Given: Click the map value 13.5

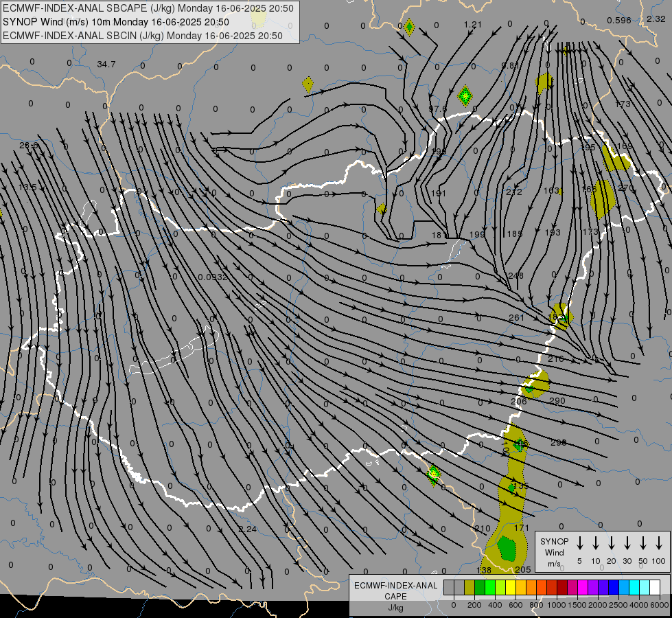Looking at the screenshot, I should (28, 187).
